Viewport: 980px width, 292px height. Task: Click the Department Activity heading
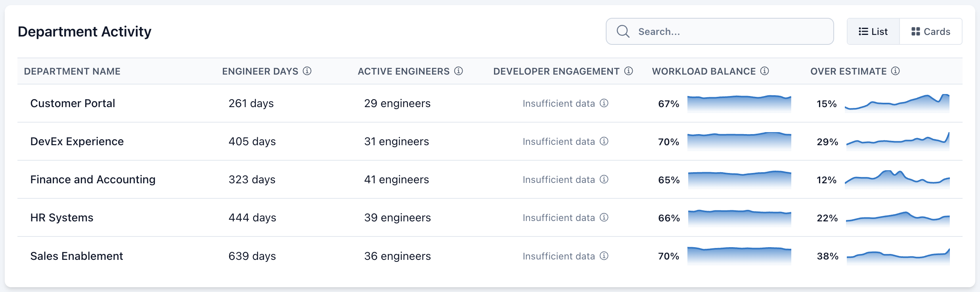tap(84, 32)
